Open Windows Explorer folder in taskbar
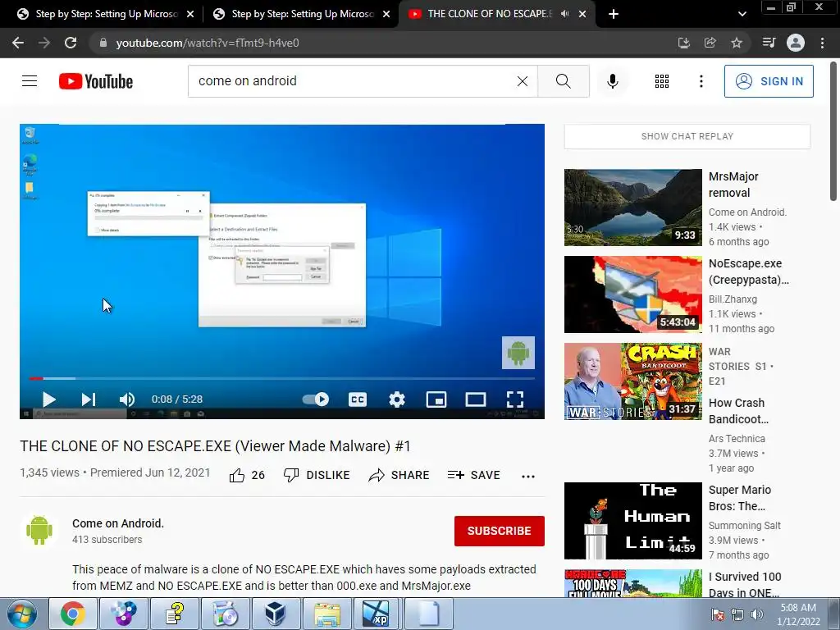The height and width of the screenshot is (630, 840). click(326, 614)
